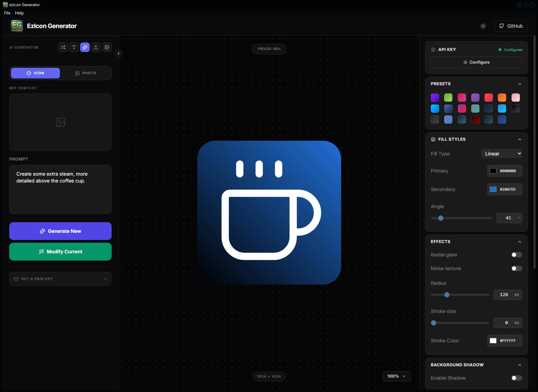Toggle the light/dark theme sun icon
Screen dimensions: 538x392
pyautogui.click(x=483, y=26)
